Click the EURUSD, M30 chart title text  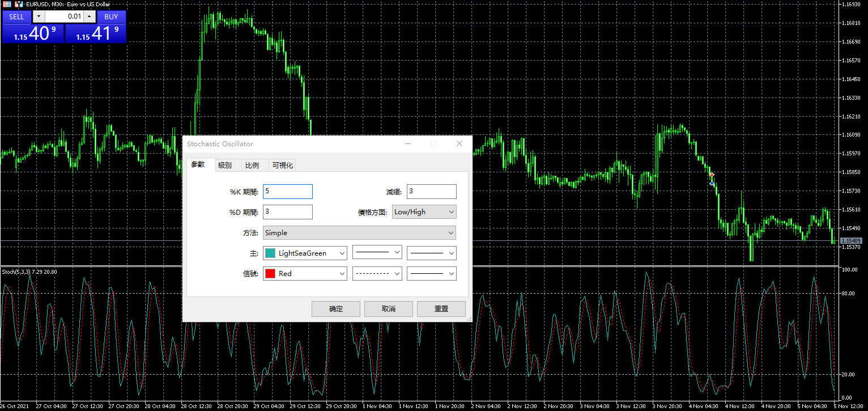pos(68,4)
